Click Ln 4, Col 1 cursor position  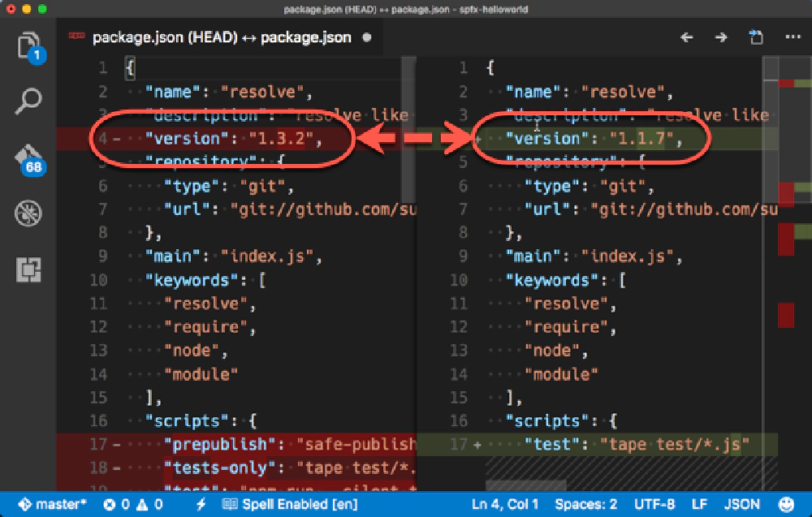[505, 504]
